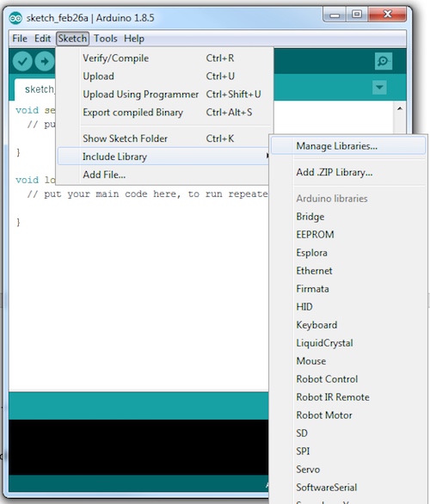430x504 pixels.
Task: Expand the Include Library submenu arrow
Action: point(267,157)
